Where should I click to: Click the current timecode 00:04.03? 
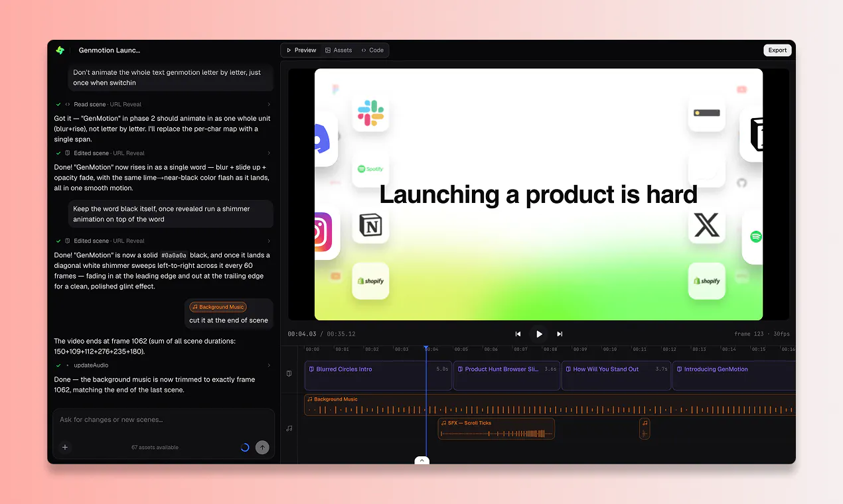(x=302, y=334)
